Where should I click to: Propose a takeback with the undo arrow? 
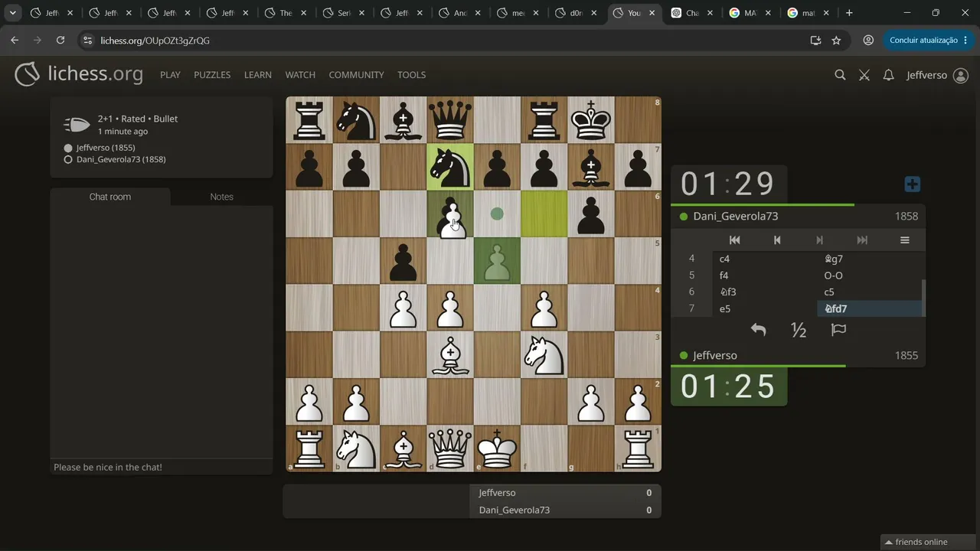pyautogui.click(x=758, y=330)
